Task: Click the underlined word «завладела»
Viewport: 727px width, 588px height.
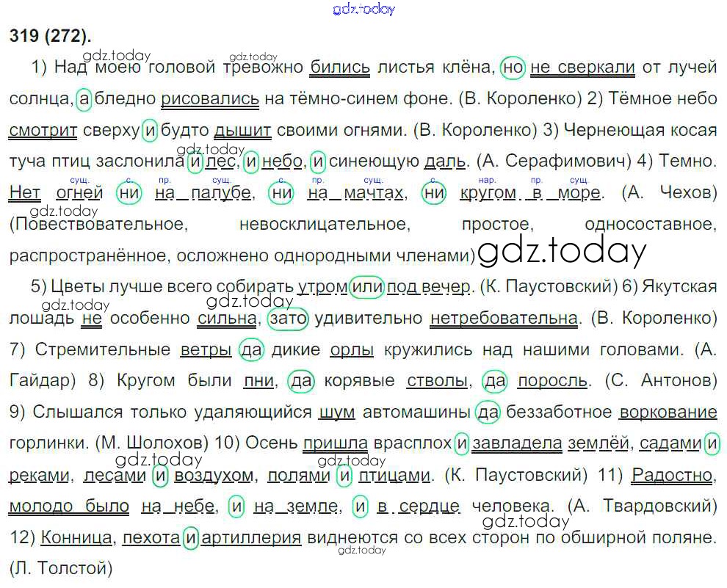Action: point(518,443)
